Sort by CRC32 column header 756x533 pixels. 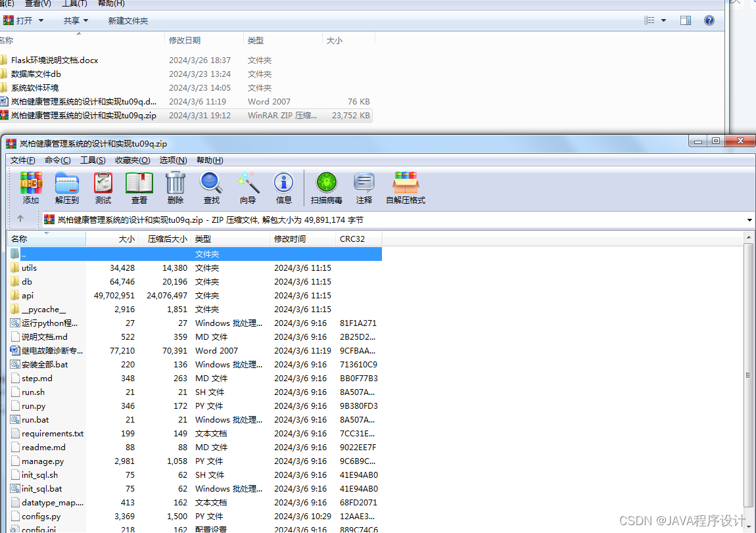[359, 239]
